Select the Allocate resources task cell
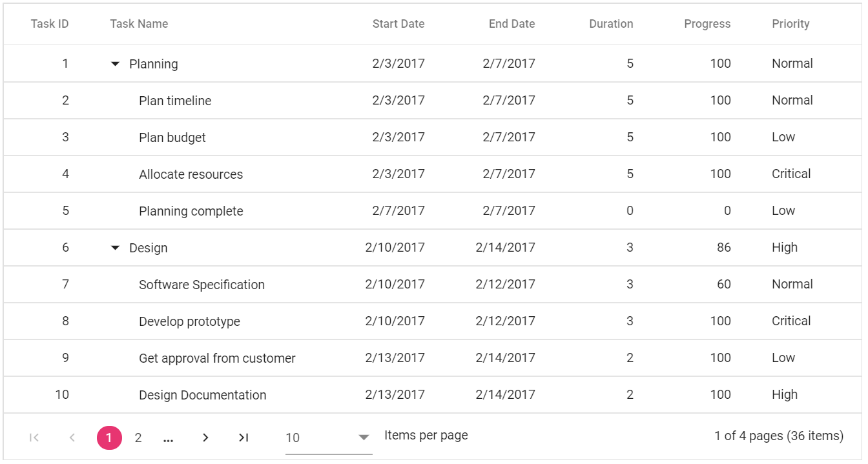Image resolution: width=868 pixels, height=464 pixels. (191, 174)
